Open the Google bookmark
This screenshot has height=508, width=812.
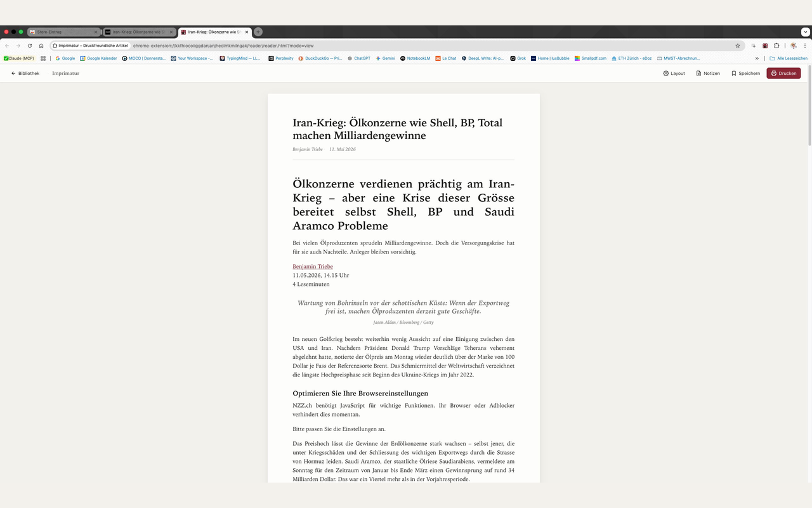pyautogui.click(x=65, y=58)
